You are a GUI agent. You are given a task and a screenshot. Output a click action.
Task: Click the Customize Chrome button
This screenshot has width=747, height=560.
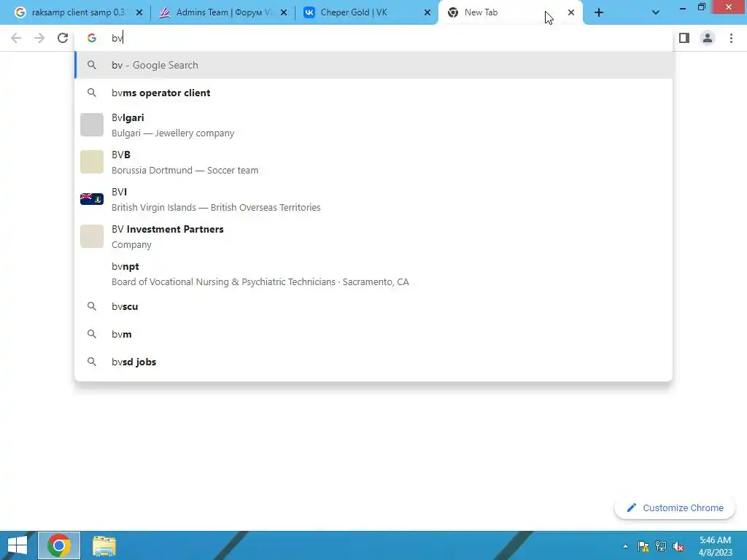pos(675,507)
